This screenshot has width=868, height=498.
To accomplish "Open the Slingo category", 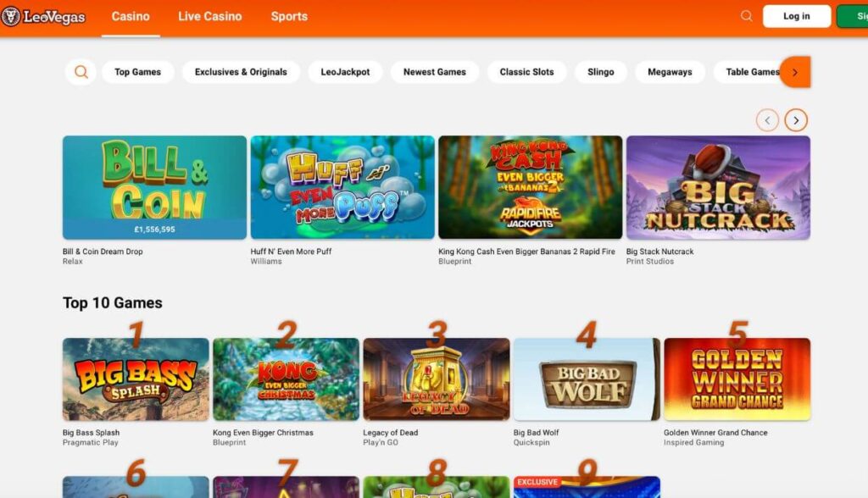I will point(601,72).
